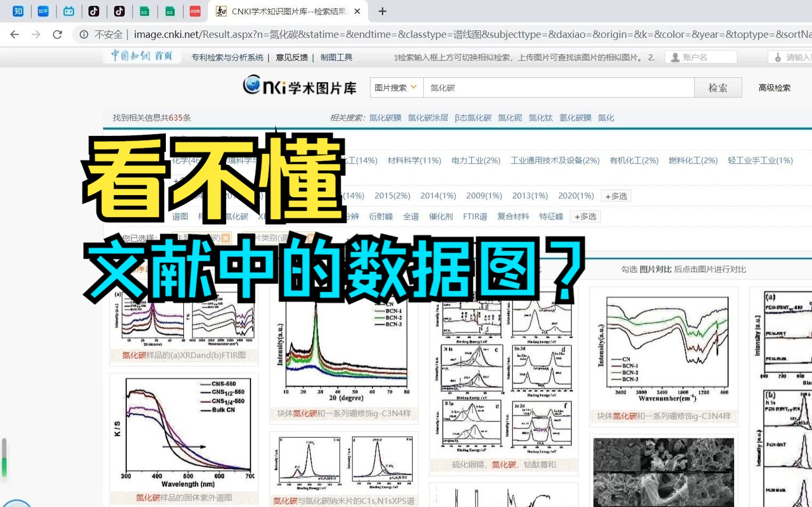Search related term β态氮化碳
Screen dimensions: 812x507
coord(473,118)
